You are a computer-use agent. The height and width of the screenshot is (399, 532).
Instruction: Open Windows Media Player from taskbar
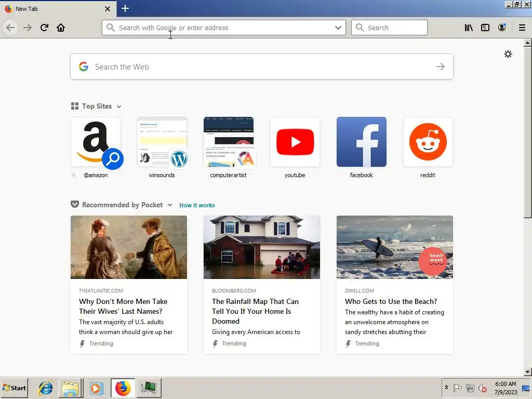pyautogui.click(x=96, y=388)
